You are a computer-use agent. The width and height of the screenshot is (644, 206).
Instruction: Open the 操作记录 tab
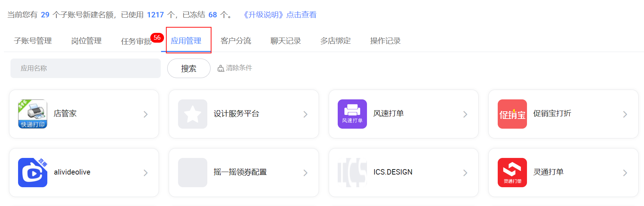click(x=385, y=41)
